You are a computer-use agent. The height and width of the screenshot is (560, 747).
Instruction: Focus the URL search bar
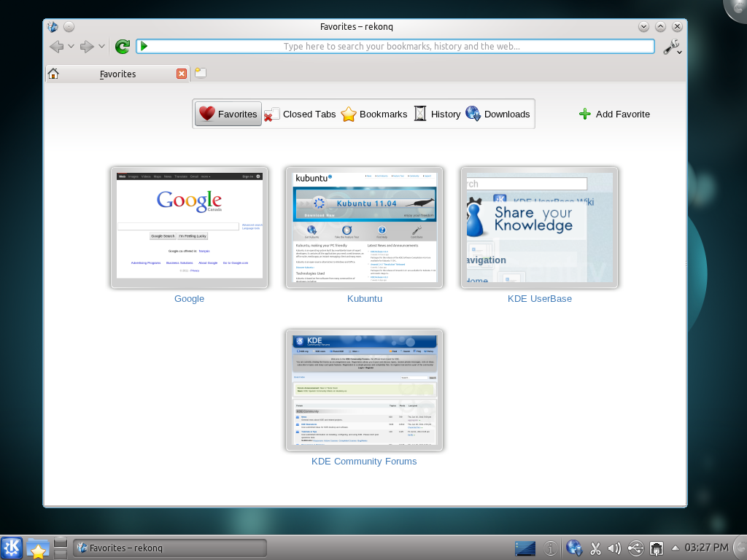pyautogui.click(x=395, y=46)
